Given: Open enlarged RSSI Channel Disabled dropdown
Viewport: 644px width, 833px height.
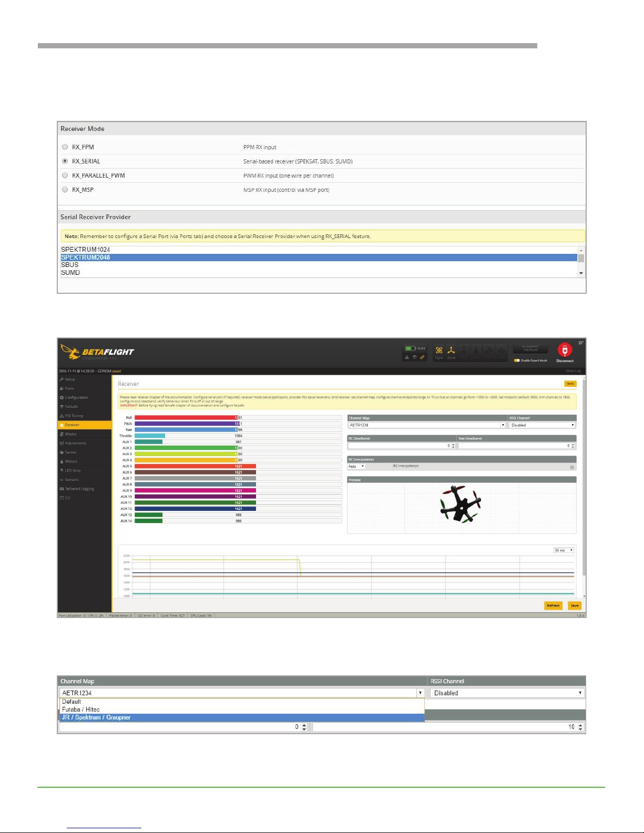Looking at the screenshot, I should pos(507,693).
